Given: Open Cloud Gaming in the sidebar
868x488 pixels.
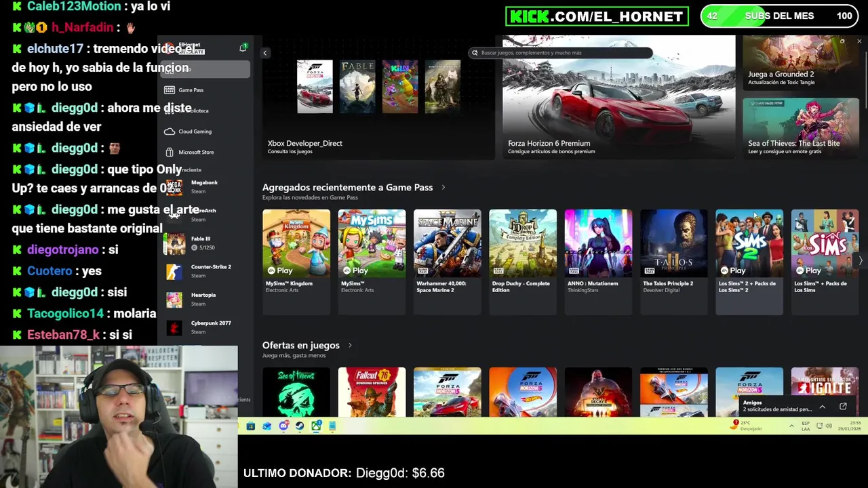Looking at the screenshot, I should coord(205,131).
